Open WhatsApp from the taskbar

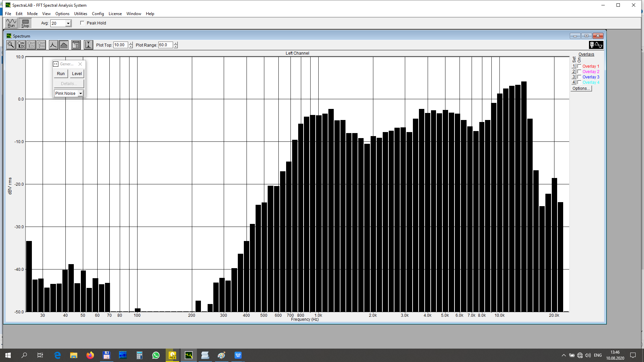click(156, 355)
